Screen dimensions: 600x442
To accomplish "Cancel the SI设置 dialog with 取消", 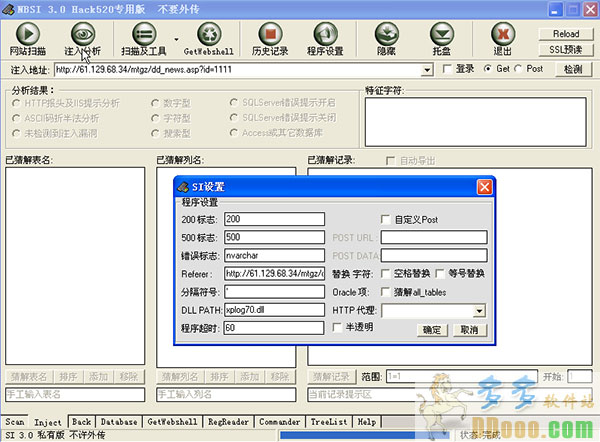I will [x=470, y=330].
